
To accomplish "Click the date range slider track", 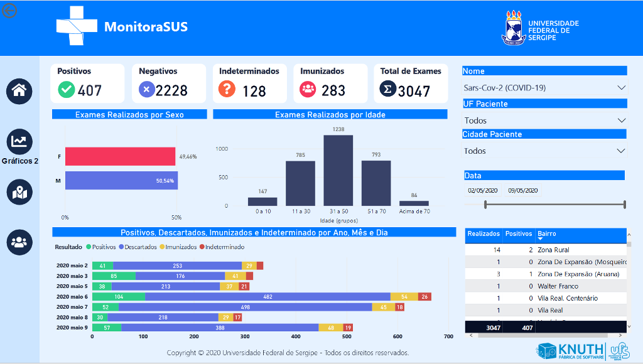I will 555,204.
